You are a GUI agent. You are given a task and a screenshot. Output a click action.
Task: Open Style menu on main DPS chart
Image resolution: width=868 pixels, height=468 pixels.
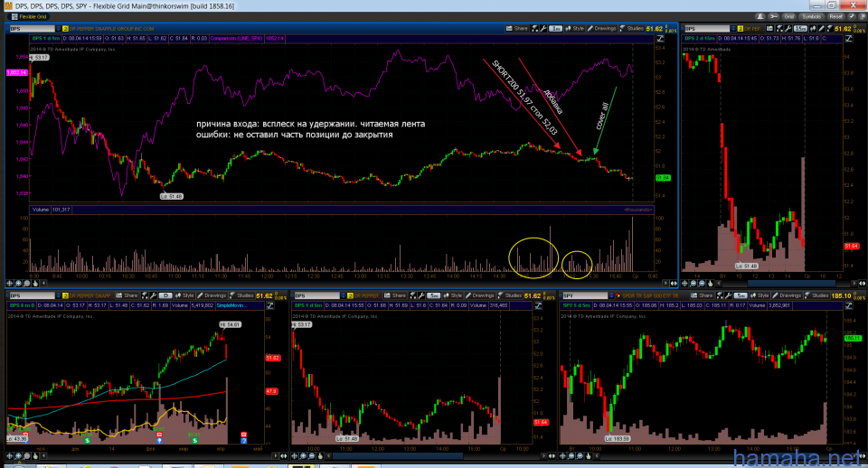tap(575, 28)
